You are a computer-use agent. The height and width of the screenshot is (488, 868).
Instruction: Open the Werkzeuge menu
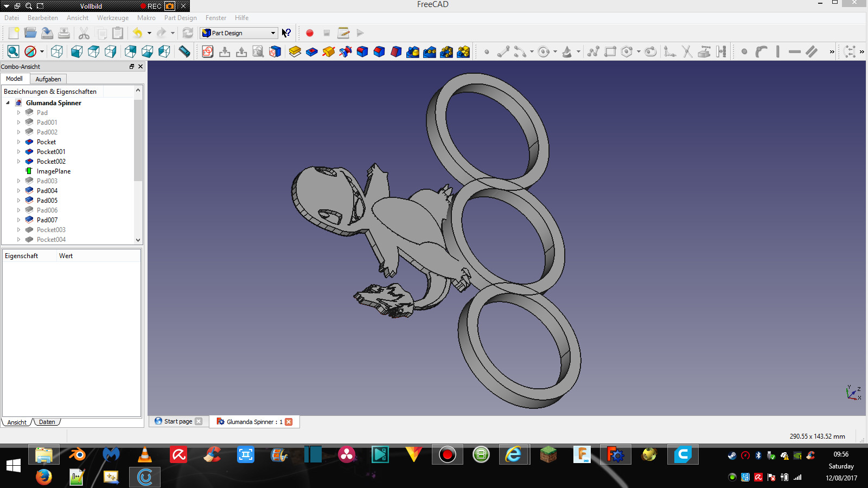pyautogui.click(x=113, y=18)
